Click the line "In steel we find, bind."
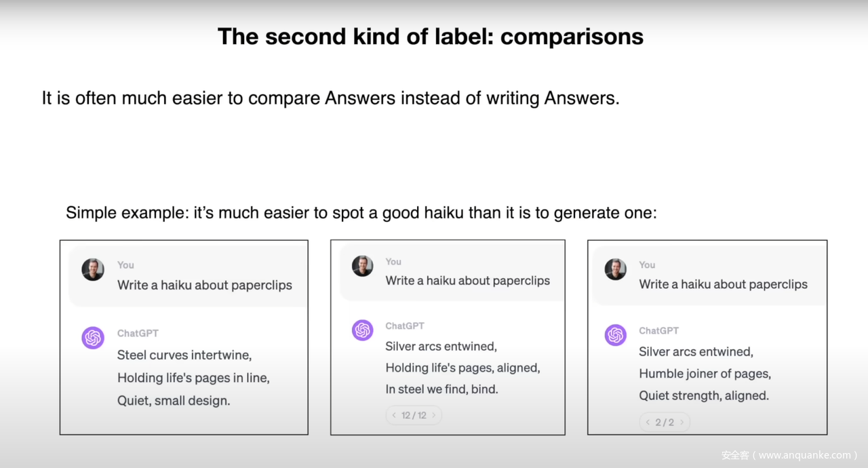The height and width of the screenshot is (468, 868). [x=441, y=389]
